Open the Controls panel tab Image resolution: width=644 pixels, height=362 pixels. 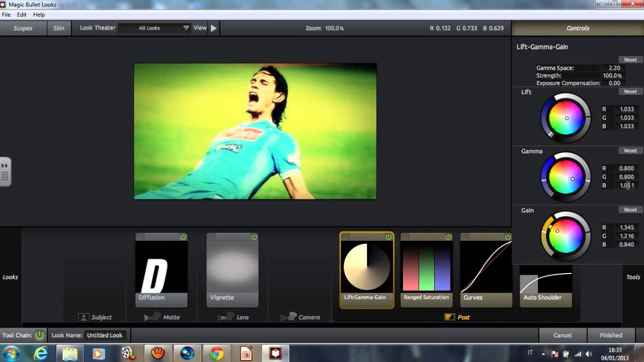[578, 28]
